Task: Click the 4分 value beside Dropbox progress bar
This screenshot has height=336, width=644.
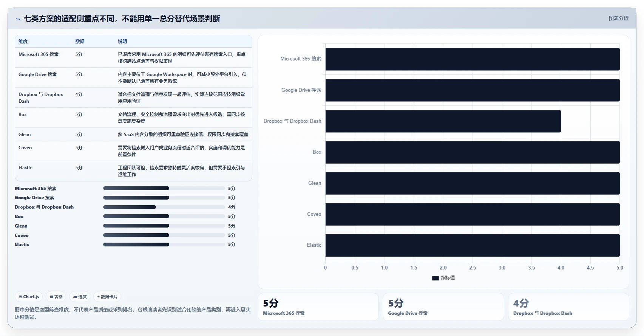Action: [x=232, y=207]
